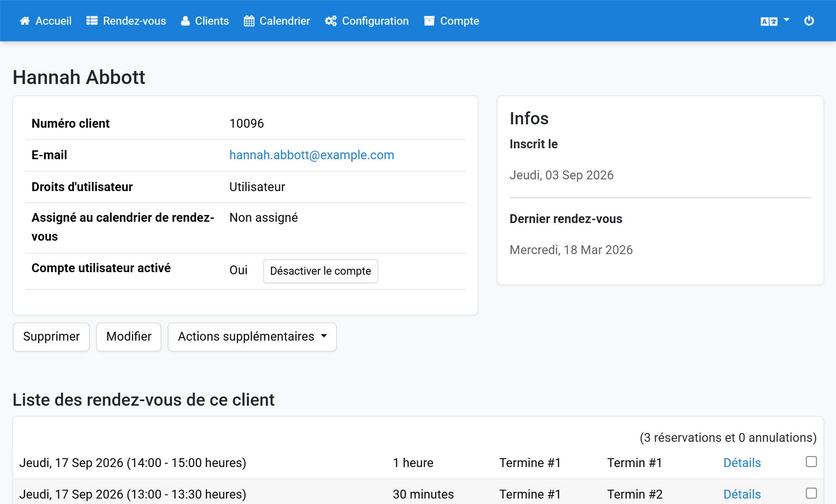Image resolution: width=836 pixels, height=504 pixels.
Task: Click the Utilisateur rights value
Action: click(257, 187)
